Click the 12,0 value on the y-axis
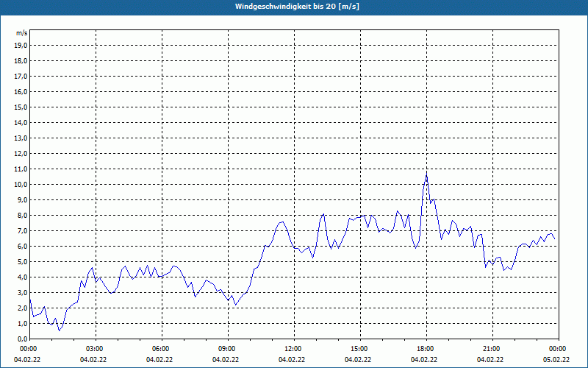 (21, 154)
